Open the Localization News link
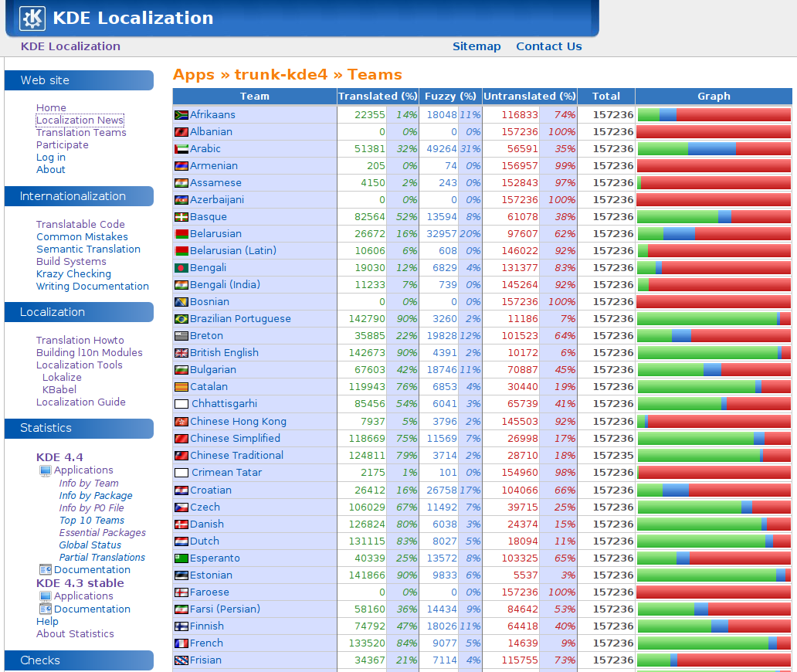 80,120
